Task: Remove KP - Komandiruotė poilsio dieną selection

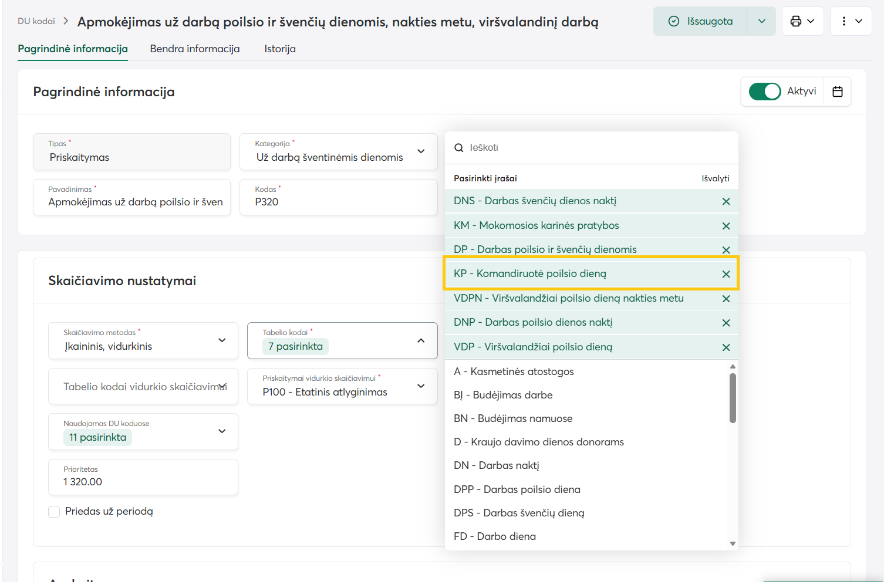Action: pyautogui.click(x=726, y=274)
